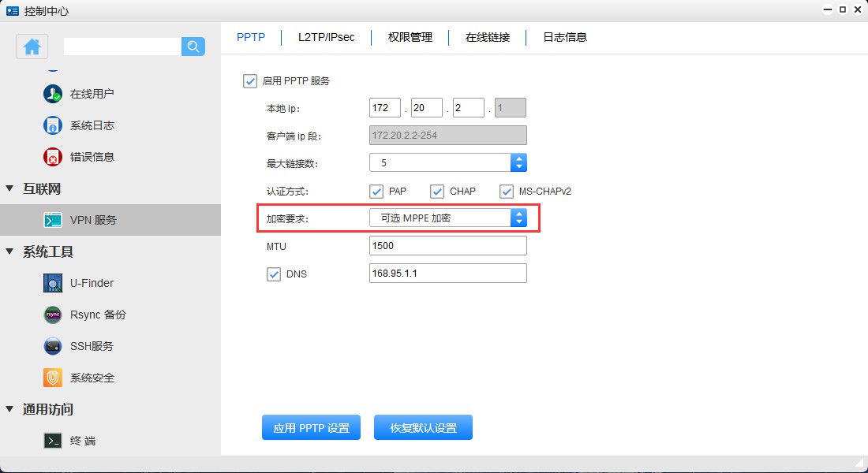This screenshot has width=868, height=473.
Task: Uncheck the CHAP authentication option
Action: point(437,191)
